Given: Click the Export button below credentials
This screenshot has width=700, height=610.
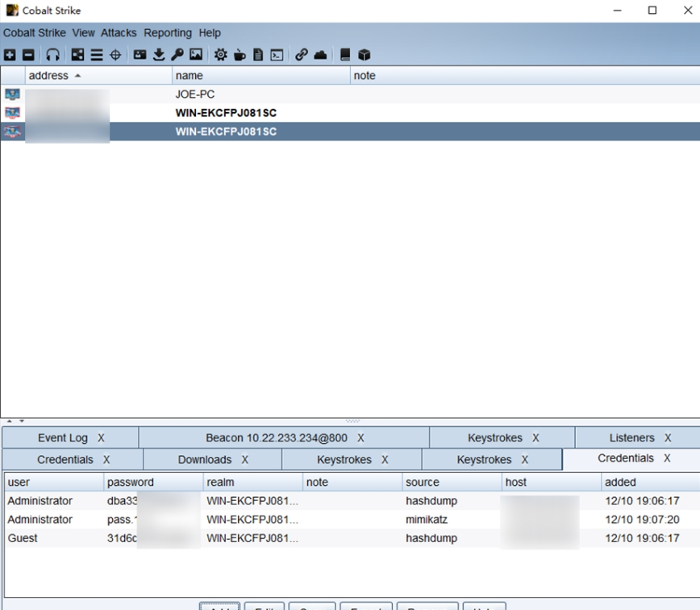Looking at the screenshot, I should click(x=366, y=608).
